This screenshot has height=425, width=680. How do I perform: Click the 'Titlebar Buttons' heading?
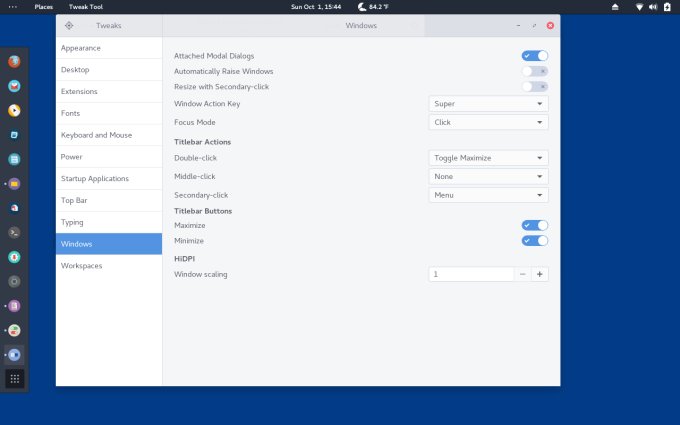pyautogui.click(x=203, y=211)
